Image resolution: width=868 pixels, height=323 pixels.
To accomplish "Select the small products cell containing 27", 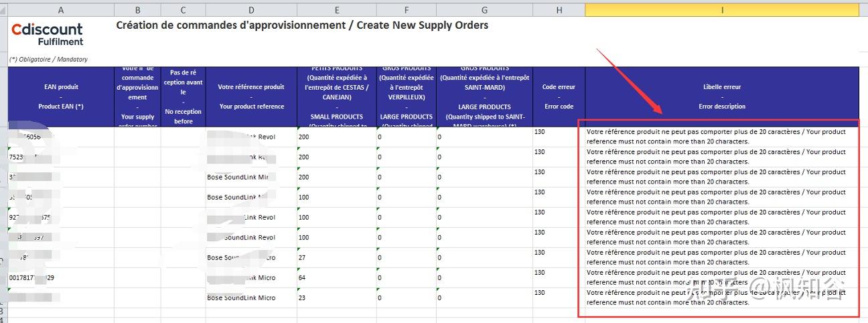I will pos(336,257).
